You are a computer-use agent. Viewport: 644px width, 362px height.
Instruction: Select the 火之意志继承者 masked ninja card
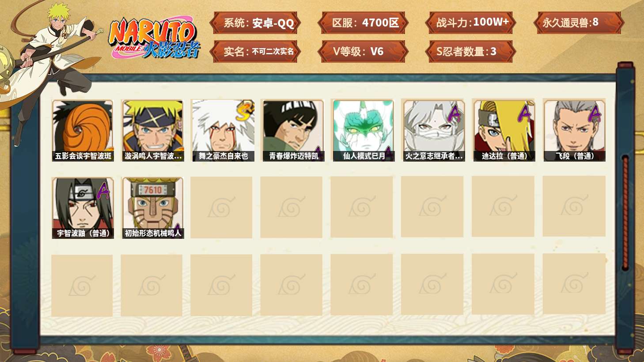434,130
